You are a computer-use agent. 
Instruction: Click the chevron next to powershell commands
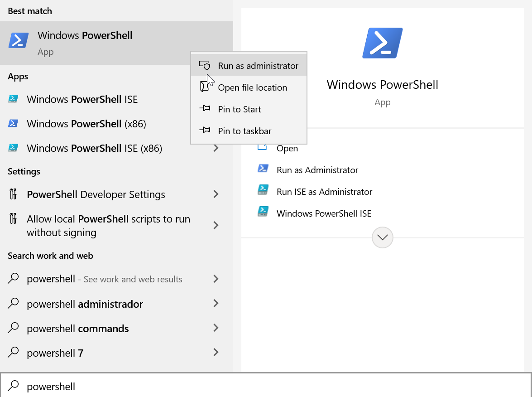tap(216, 328)
